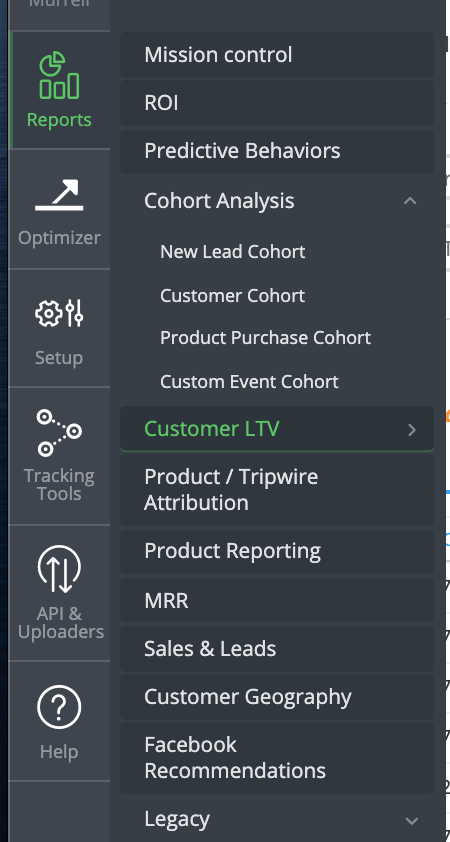
Task: Open the Help question mark icon
Action: (59, 707)
